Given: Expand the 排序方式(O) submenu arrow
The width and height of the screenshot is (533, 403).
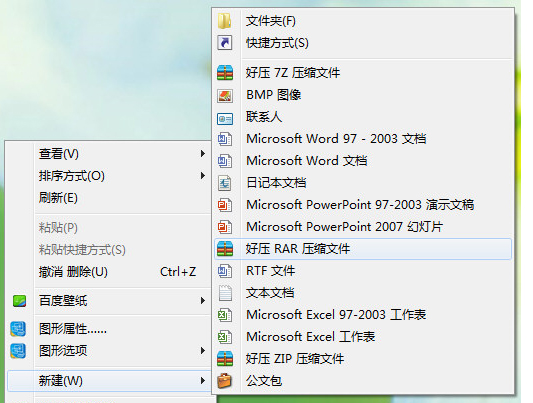Looking at the screenshot, I should [203, 176].
